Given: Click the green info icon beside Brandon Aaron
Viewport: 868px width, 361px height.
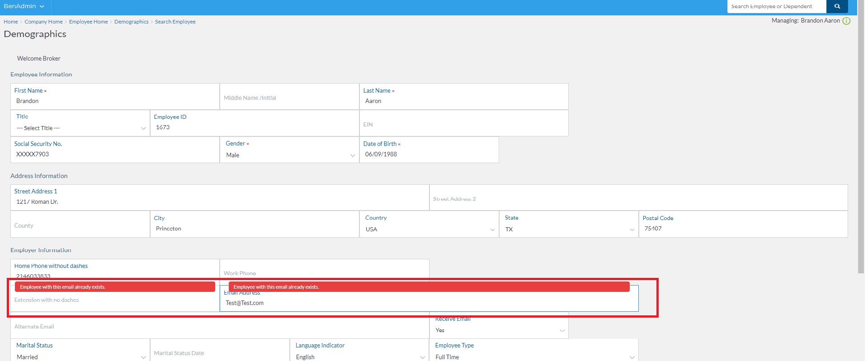Looking at the screenshot, I should [846, 21].
